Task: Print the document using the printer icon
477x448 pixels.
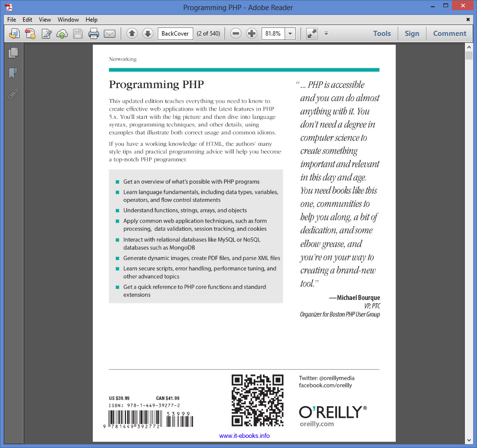Action: pyautogui.click(x=94, y=34)
